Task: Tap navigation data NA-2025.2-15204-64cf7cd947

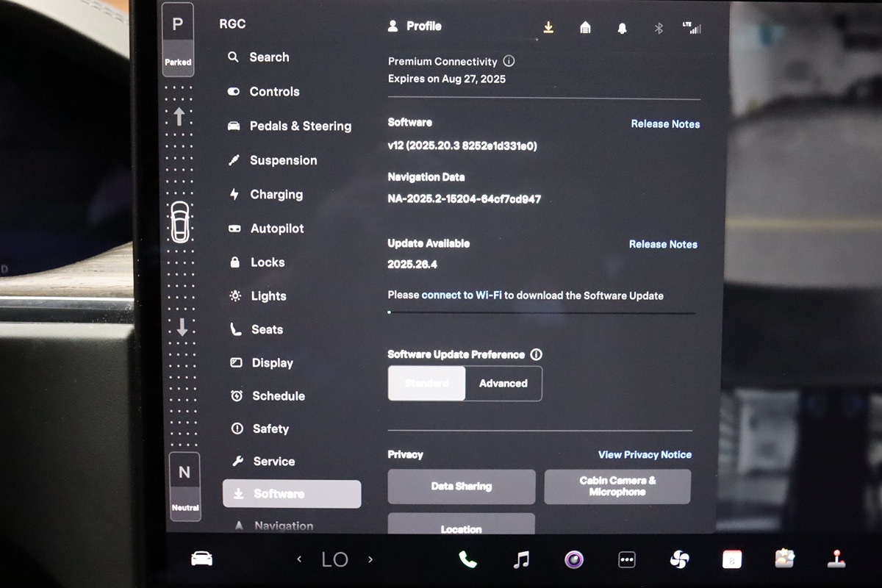Action: tap(465, 199)
